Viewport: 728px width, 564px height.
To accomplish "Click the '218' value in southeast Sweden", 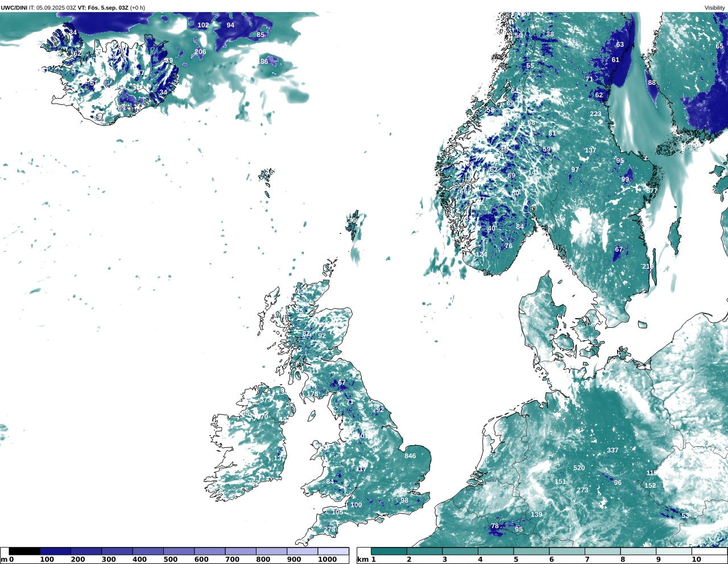I will coord(648,266).
